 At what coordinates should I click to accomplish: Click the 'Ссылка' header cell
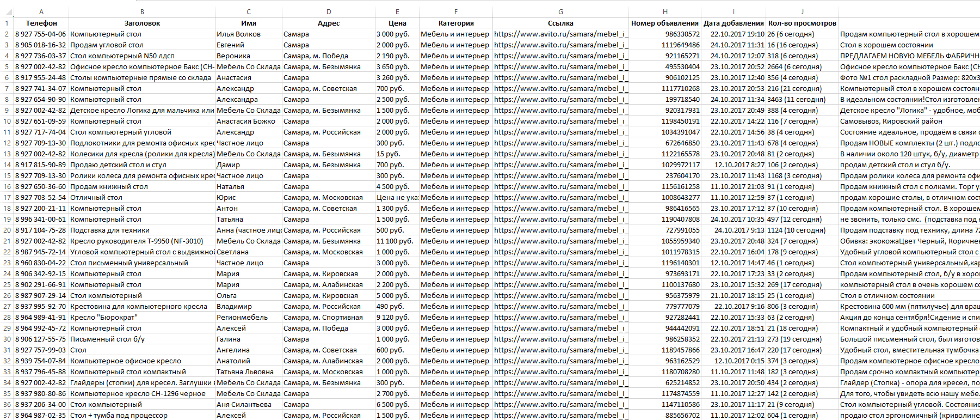(x=560, y=23)
